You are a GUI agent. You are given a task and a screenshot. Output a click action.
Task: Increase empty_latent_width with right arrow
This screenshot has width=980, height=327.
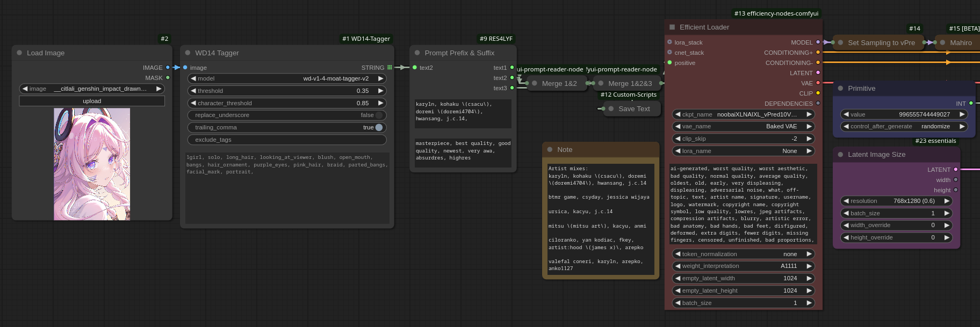click(x=809, y=278)
